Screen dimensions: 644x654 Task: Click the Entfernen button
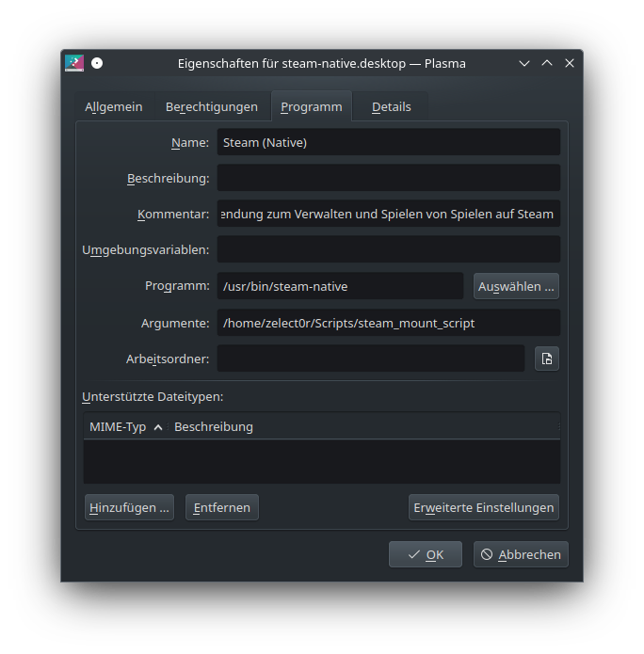(222, 507)
